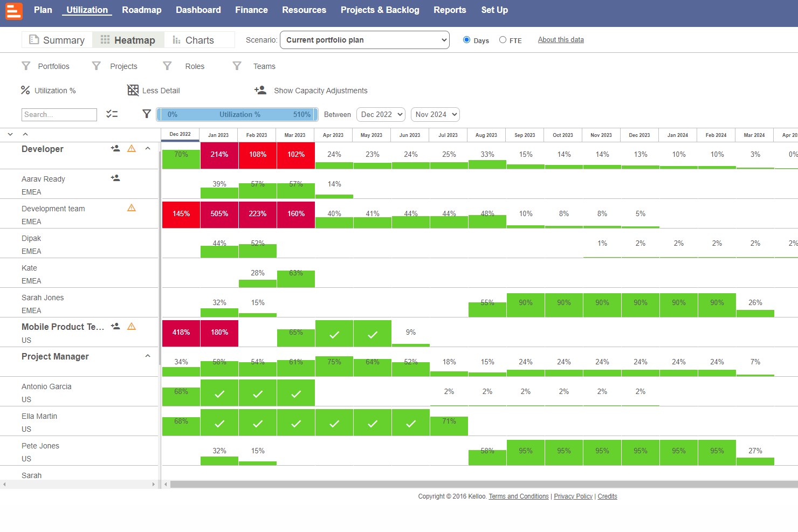
Task: Switch to the Charts tab
Action: pyautogui.click(x=193, y=40)
